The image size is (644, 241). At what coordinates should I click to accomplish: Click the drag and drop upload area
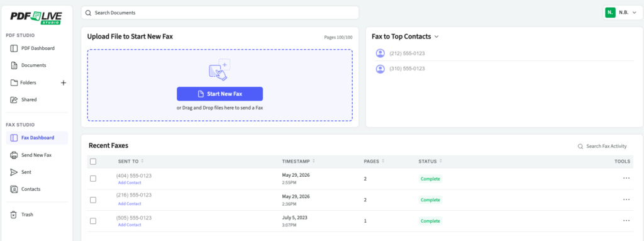click(219, 85)
